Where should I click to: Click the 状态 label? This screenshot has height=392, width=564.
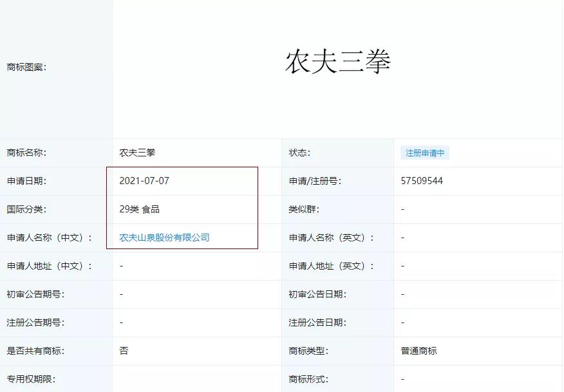click(299, 153)
